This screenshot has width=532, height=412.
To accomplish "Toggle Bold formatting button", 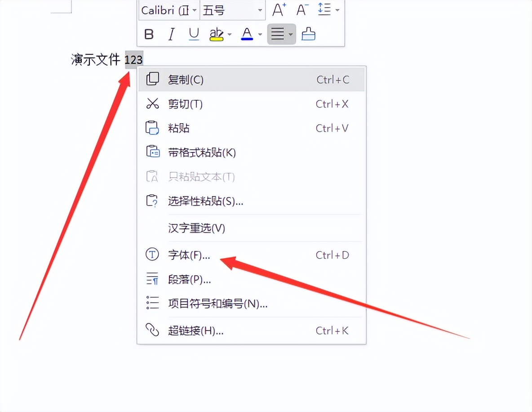I will point(149,34).
